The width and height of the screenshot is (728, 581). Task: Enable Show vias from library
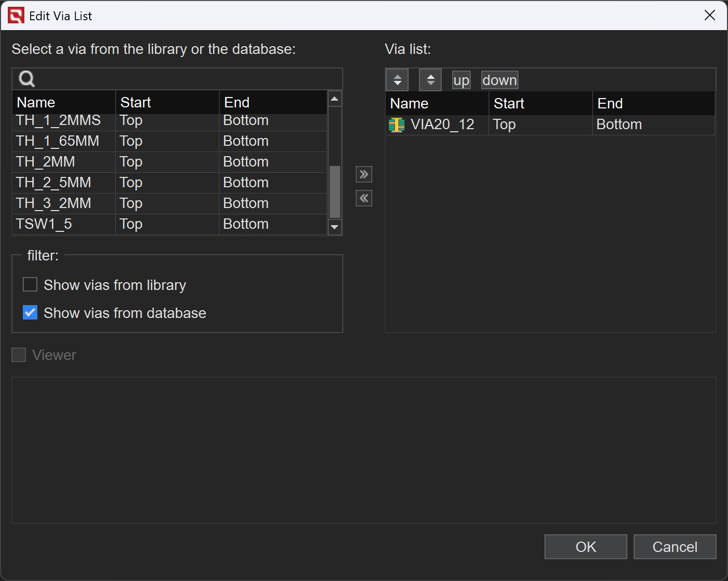pyautogui.click(x=30, y=285)
